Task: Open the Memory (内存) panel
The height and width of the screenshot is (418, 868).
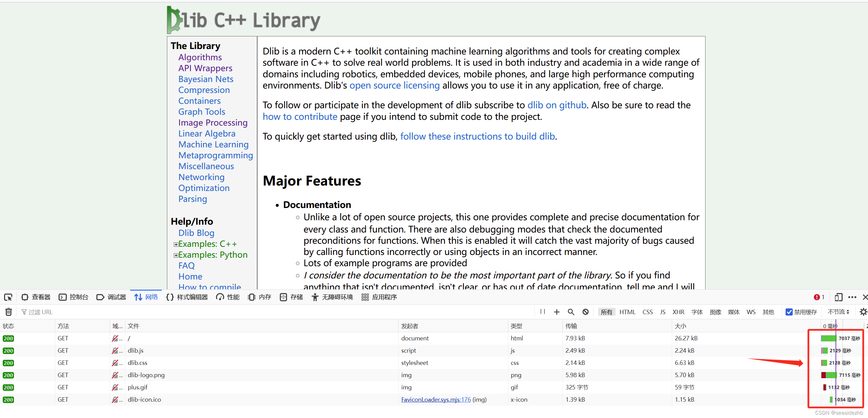Action: 260,297
